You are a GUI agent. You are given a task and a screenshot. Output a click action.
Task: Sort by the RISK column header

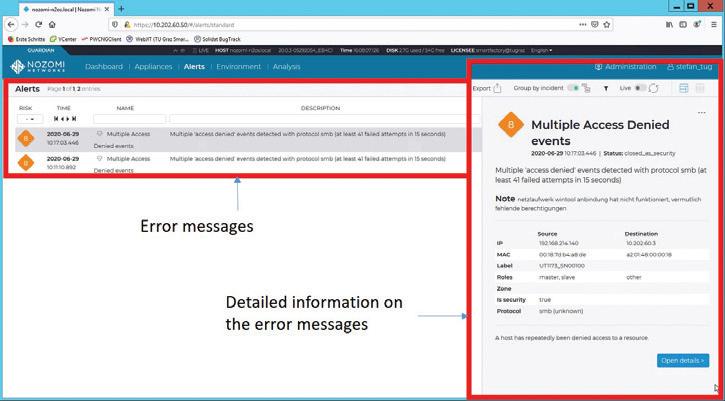click(25, 108)
